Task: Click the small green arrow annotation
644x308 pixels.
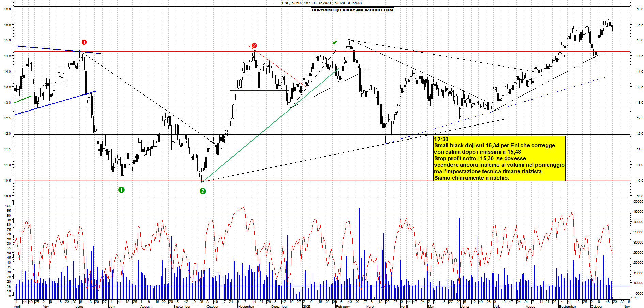Action: (x=335, y=43)
